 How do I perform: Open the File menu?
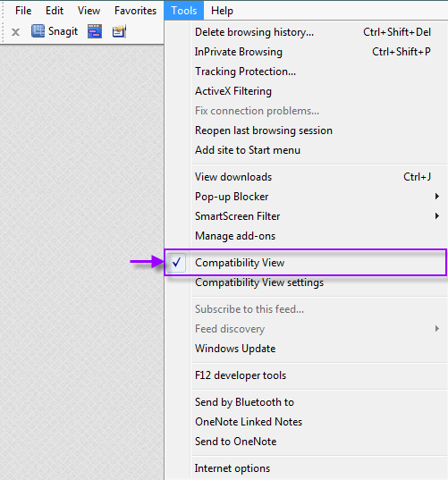coord(23,11)
